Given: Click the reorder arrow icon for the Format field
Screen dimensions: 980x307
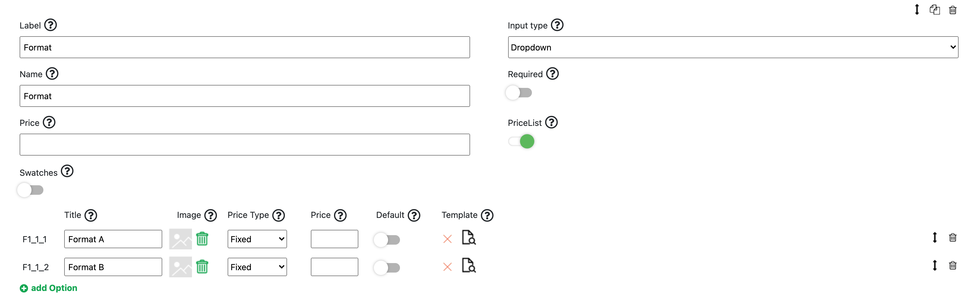Looking at the screenshot, I should (x=916, y=10).
